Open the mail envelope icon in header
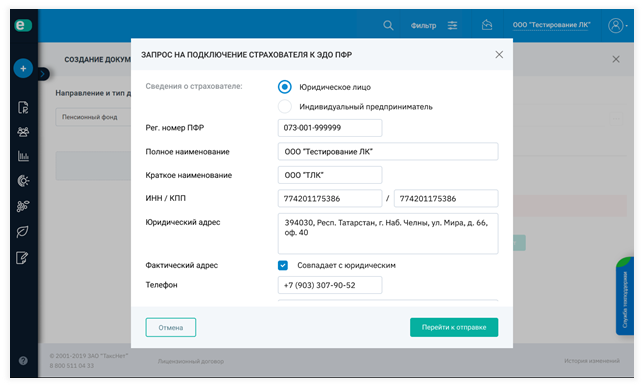Image resolution: width=644 pixels, height=387 pixels. [487, 25]
